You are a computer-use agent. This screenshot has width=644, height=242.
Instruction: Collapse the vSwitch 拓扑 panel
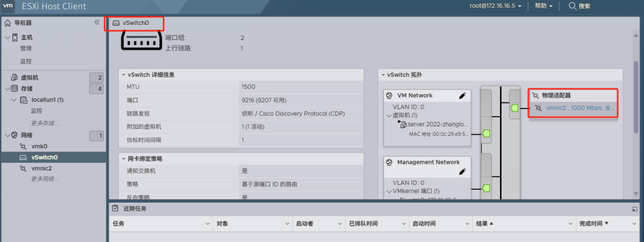click(x=383, y=75)
